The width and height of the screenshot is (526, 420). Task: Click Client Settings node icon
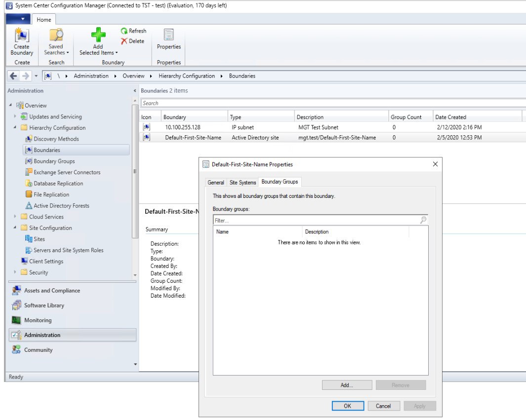click(x=24, y=261)
